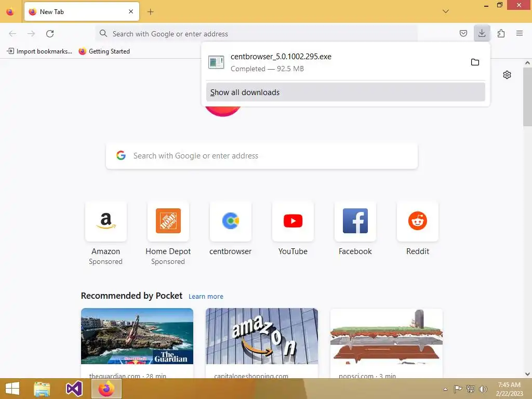Open the Getting Started bookmark
532x399 pixels.
point(104,51)
